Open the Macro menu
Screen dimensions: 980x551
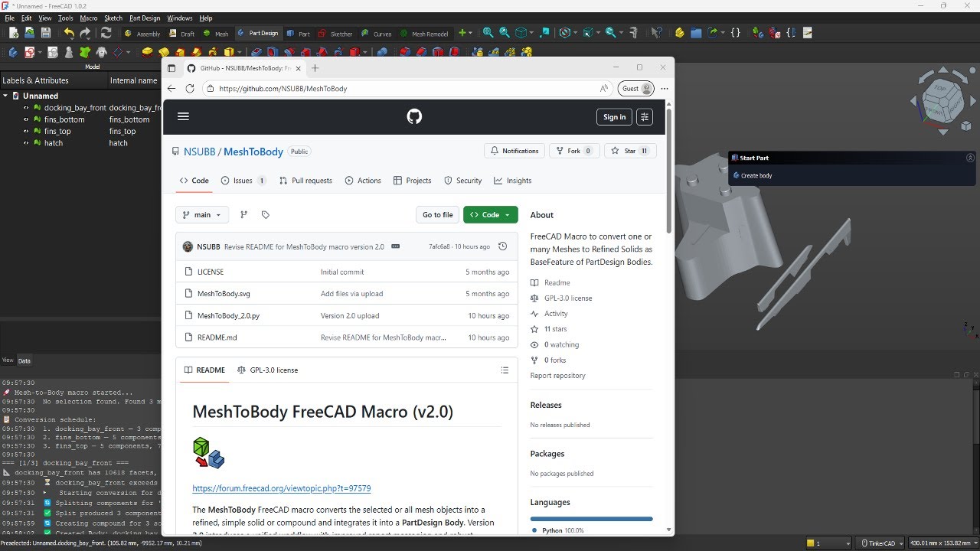click(x=89, y=18)
